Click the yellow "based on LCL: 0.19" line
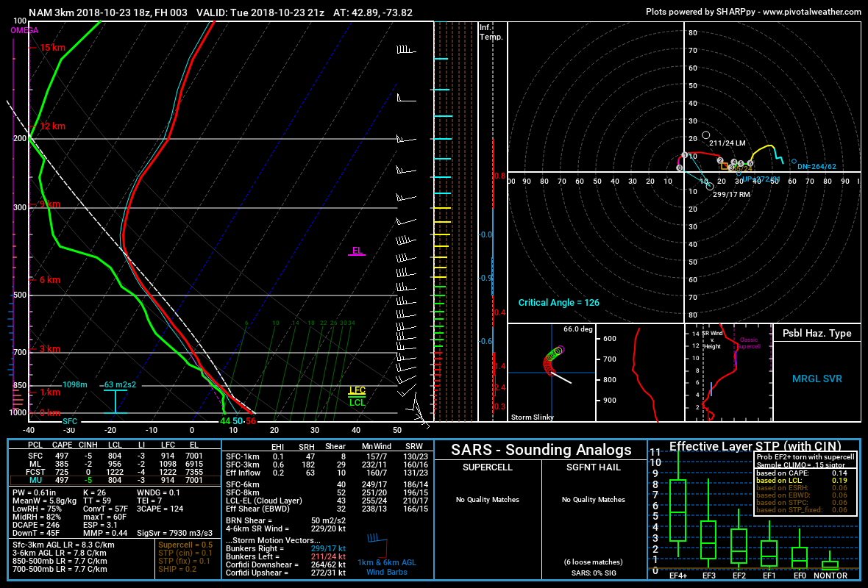The height and width of the screenshot is (588, 868). coord(802,481)
